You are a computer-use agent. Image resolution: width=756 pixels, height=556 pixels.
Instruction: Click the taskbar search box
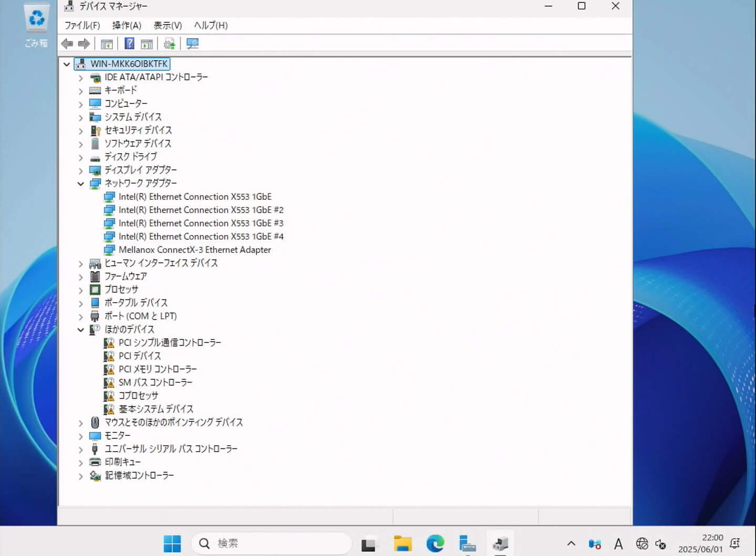click(271, 543)
